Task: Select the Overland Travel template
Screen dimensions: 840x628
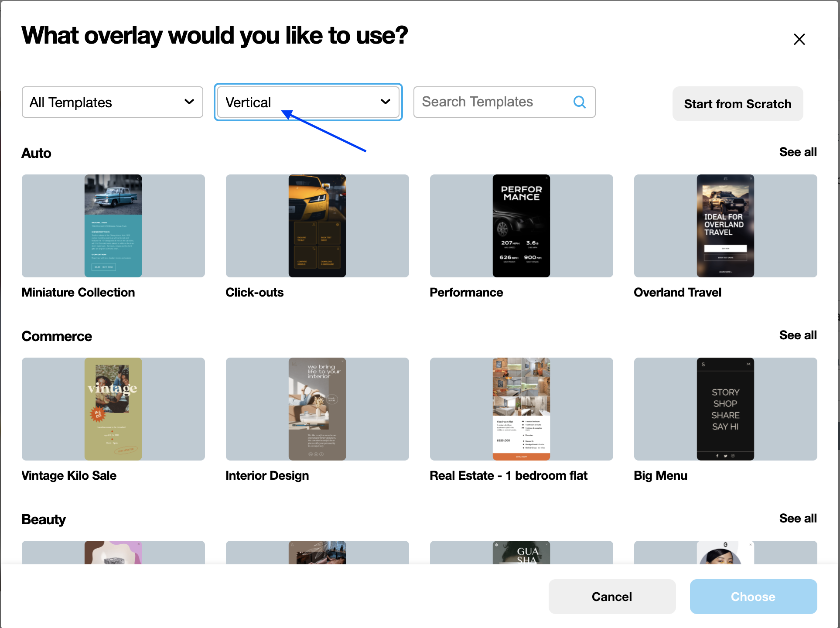Action: (725, 226)
